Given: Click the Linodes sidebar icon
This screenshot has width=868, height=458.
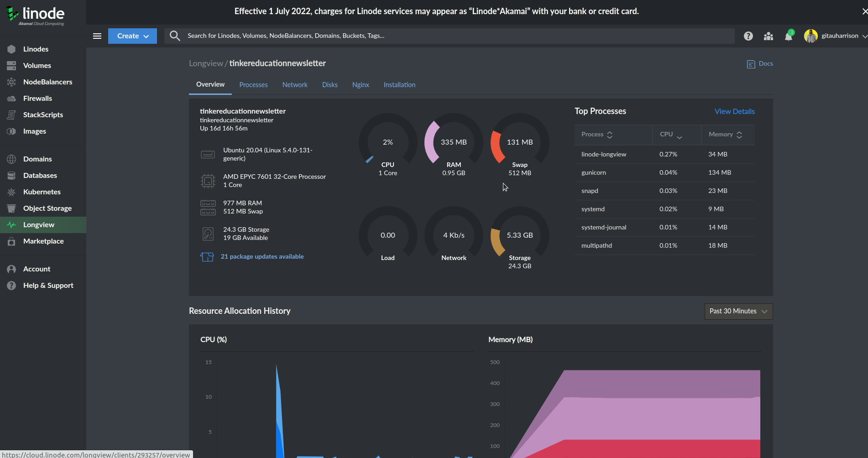Looking at the screenshot, I should tap(11, 49).
